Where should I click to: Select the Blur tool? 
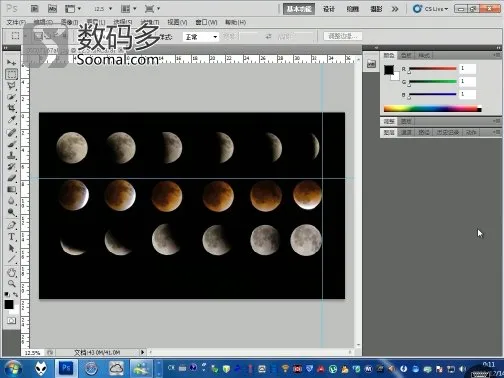point(11,201)
